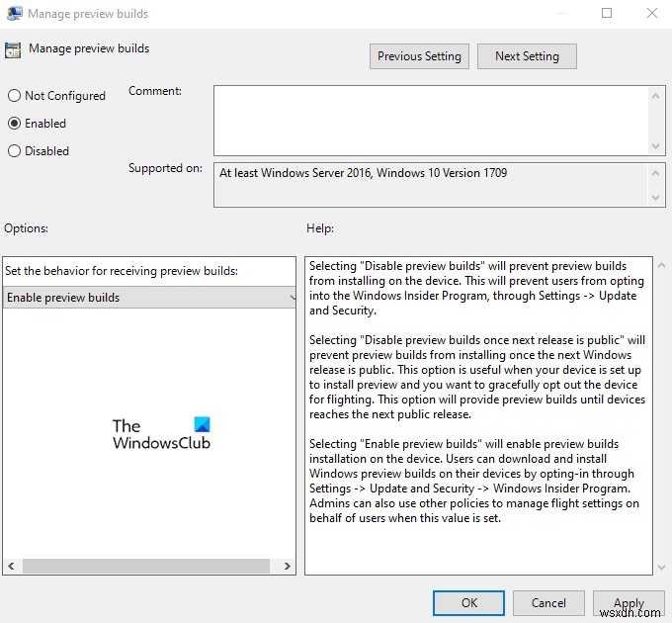672x623 pixels.
Task: Click the Options pane horizontal scrollbar thumb
Action: point(146,566)
